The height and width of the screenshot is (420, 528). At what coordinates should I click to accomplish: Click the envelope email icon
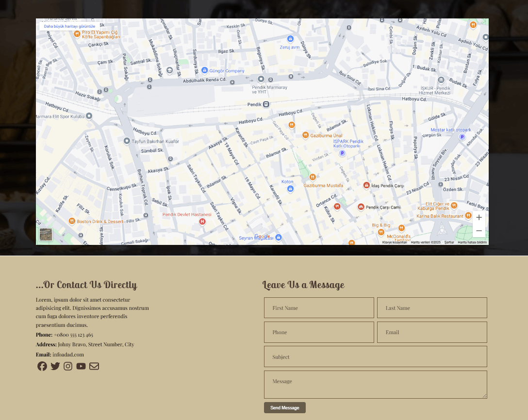click(x=94, y=366)
